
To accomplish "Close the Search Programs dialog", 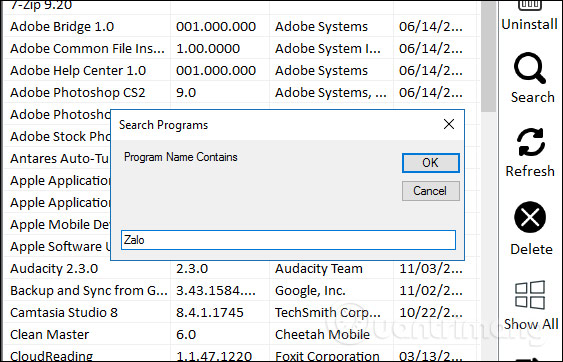I will coord(449,124).
